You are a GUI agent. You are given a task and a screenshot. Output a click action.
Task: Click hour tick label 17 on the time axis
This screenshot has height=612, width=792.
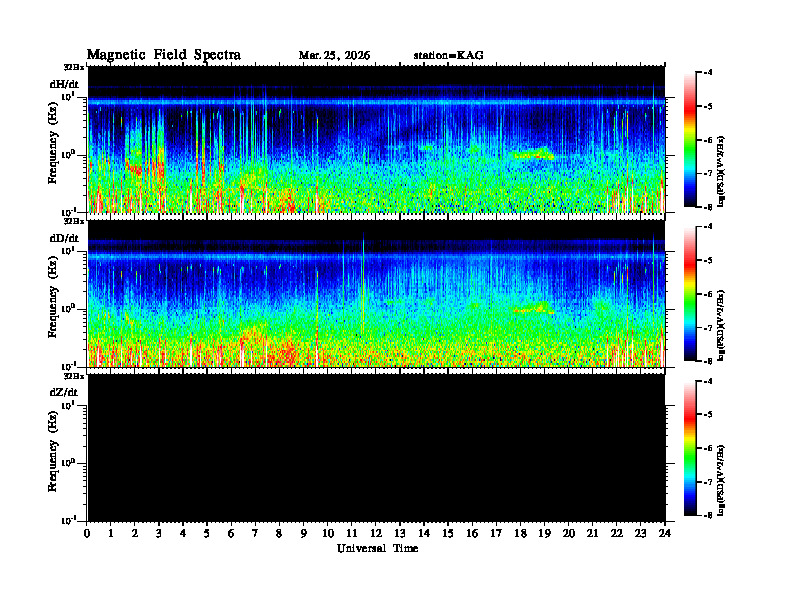click(x=496, y=534)
